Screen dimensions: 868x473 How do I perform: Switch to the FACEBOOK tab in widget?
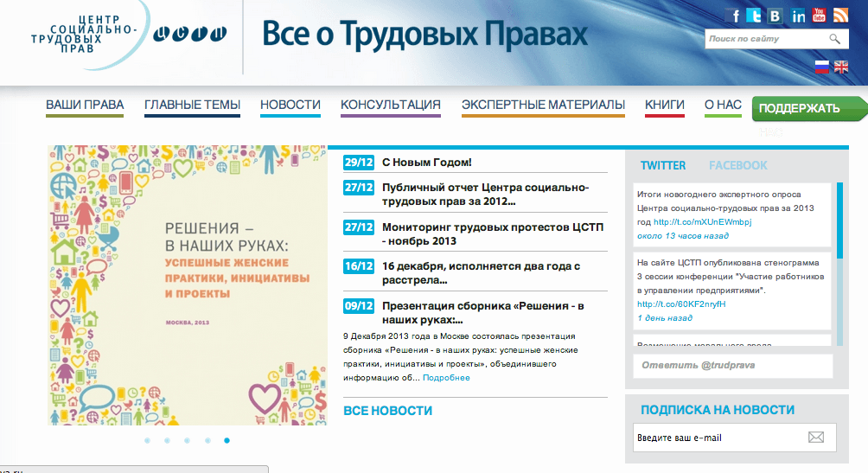point(737,165)
